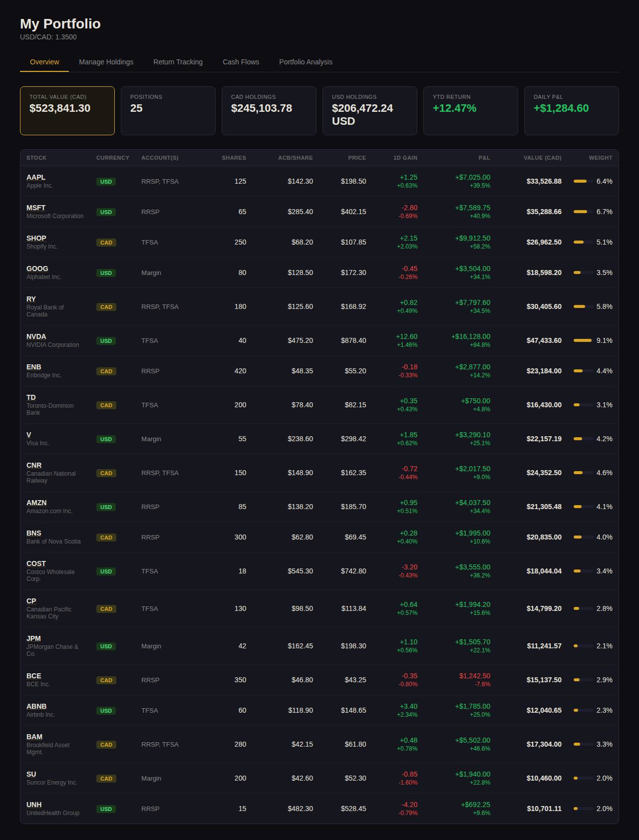Open the Return Tracking tab
This screenshot has width=639, height=840.
point(178,62)
